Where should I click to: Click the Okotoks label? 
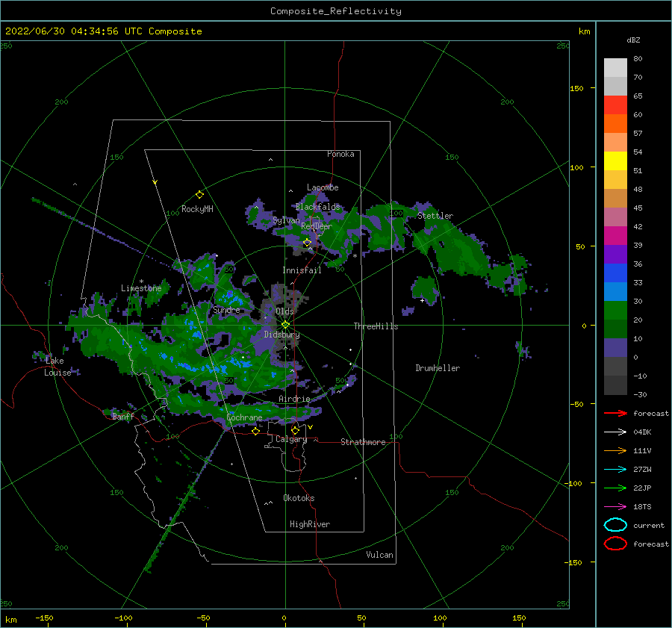(x=299, y=498)
